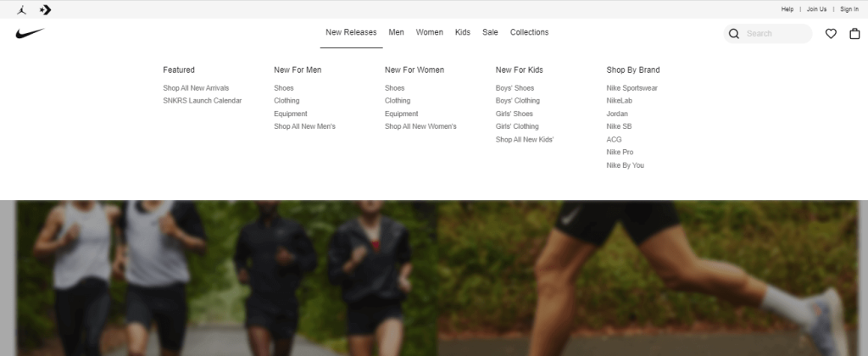Open Nike By You
The image size is (868, 356).
(x=625, y=165)
